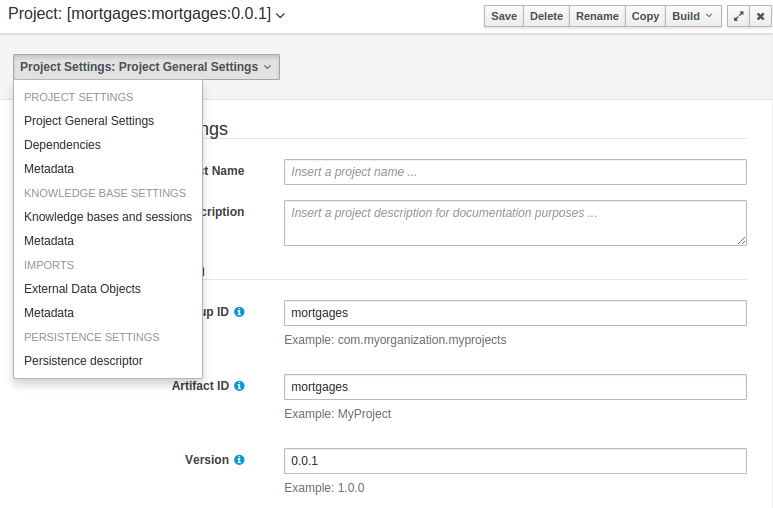
Task: Select Project General Settings menu item
Action: pos(108,121)
